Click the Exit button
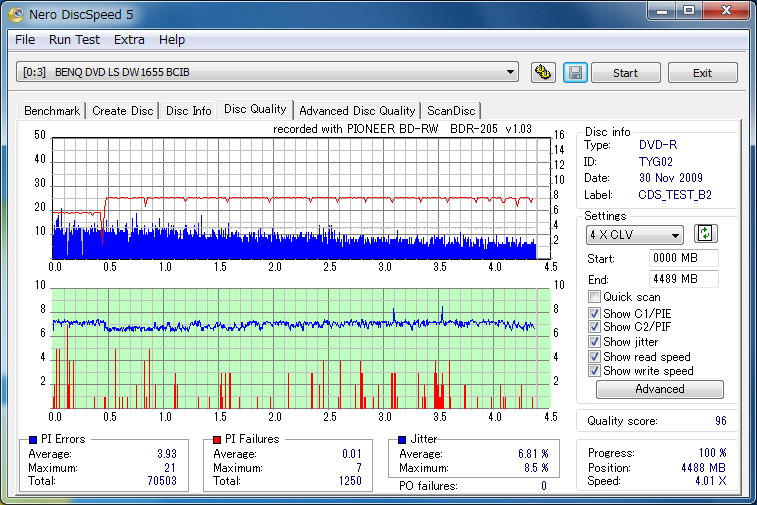This screenshot has height=505, width=757. (x=702, y=73)
